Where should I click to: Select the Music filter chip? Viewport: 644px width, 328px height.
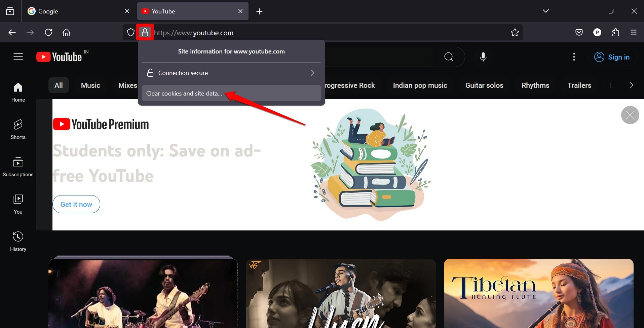(x=90, y=85)
